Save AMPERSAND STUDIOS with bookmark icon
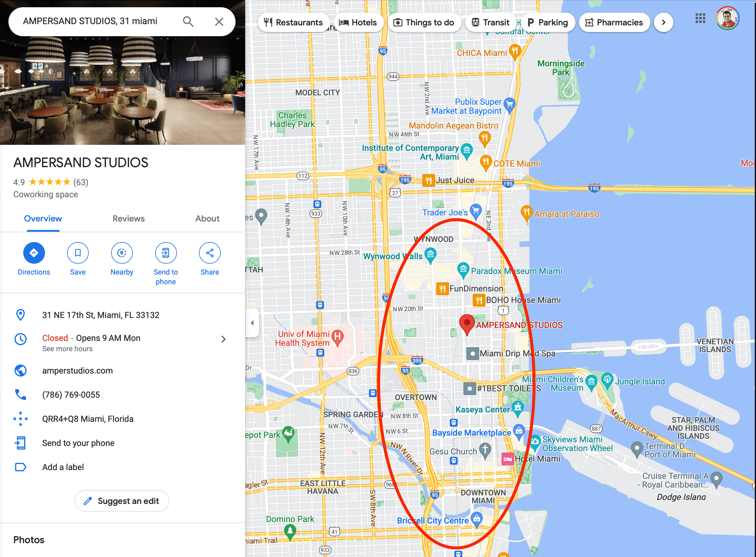 click(x=78, y=253)
